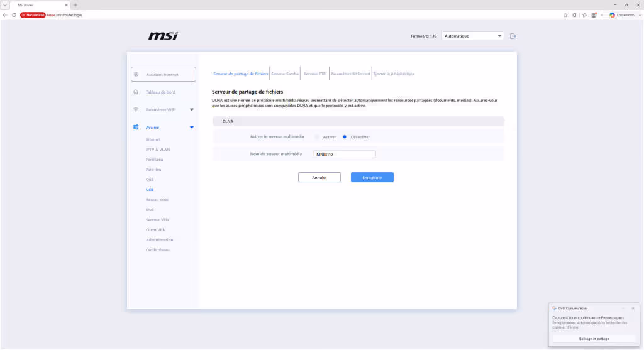Switch to the Serveur Samba tab
644x350 pixels.
click(285, 74)
